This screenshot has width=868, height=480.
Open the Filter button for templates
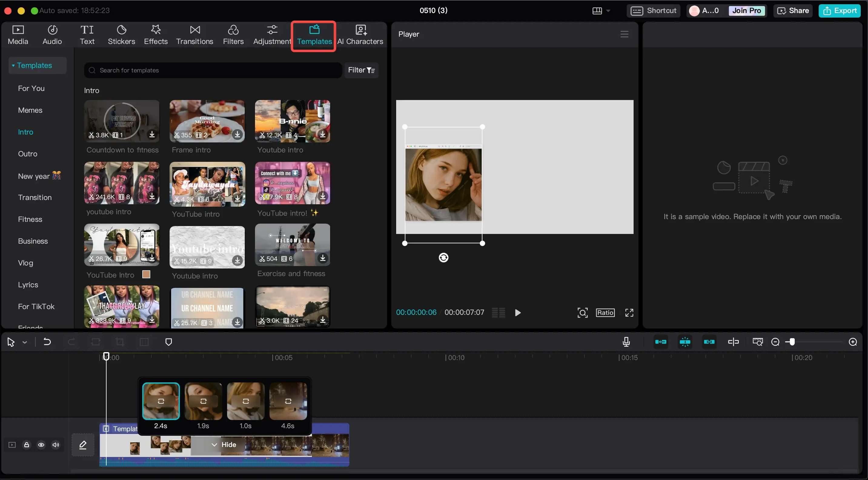[x=361, y=70]
